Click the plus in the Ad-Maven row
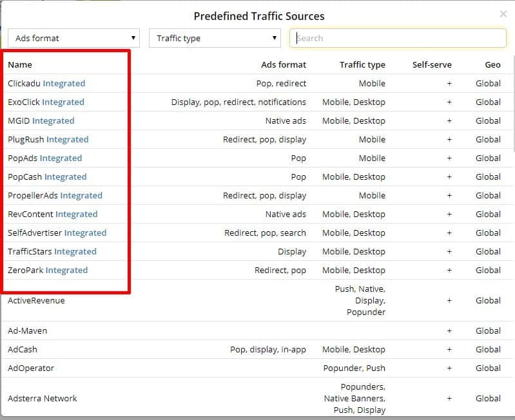The image size is (515, 420). (449, 331)
